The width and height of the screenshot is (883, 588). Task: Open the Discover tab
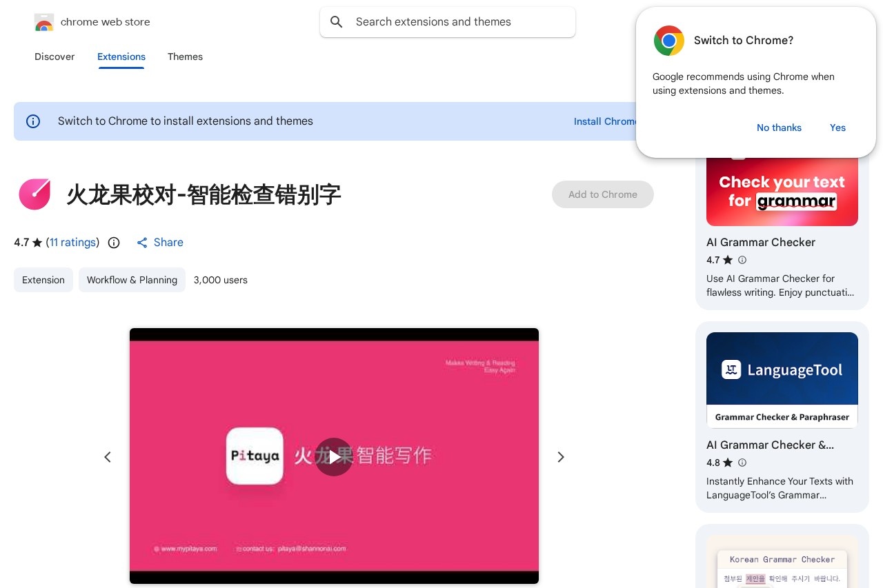pos(54,57)
